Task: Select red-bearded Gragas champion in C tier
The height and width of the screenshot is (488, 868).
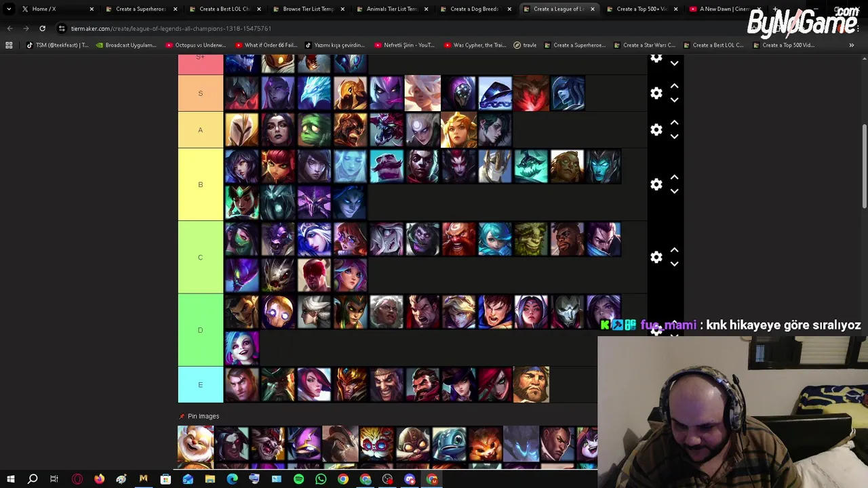Action: pyautogui.click(x=458, y=239)
